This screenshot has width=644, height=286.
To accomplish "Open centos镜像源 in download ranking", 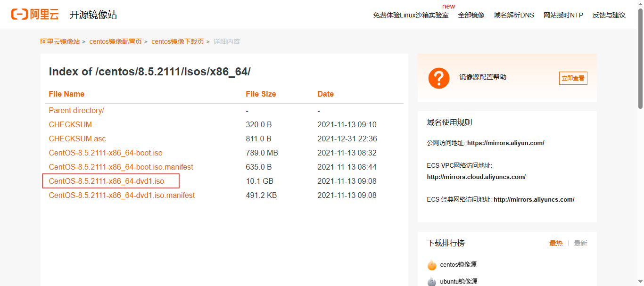I will (x=458, y=265).
